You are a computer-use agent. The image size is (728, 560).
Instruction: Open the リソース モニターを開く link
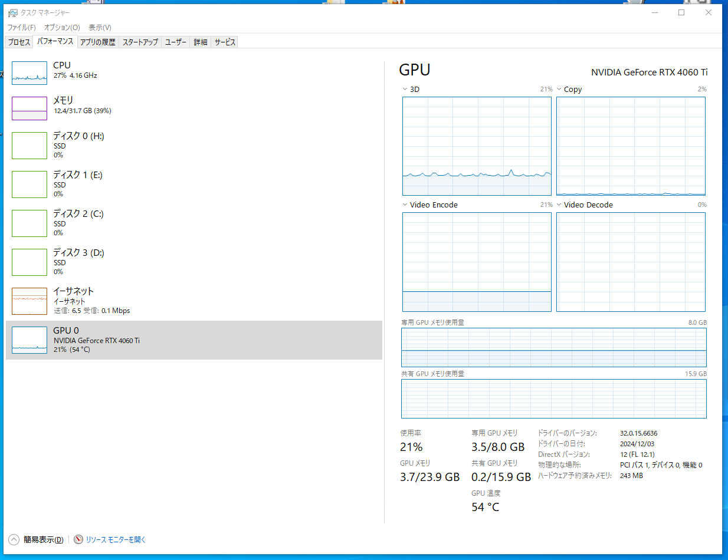pyautogui.click(x=116, y=539)
